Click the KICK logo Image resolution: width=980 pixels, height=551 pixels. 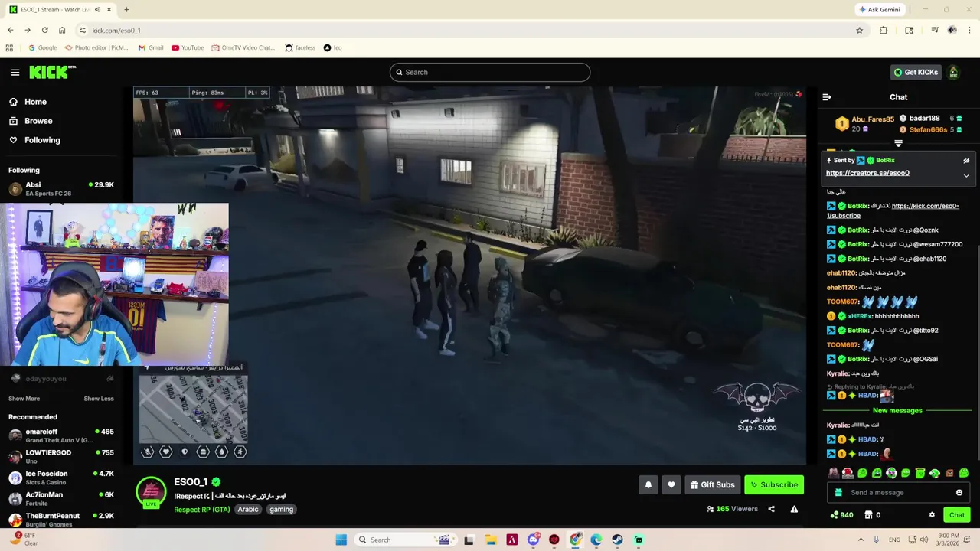(52, 72)
